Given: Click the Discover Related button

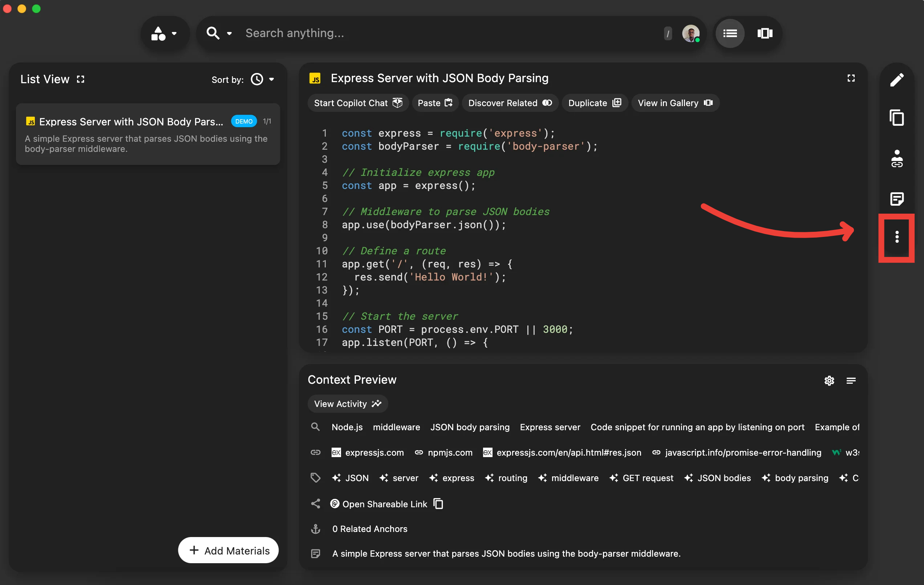Looking at the screenshot, I should pos(510,103).
